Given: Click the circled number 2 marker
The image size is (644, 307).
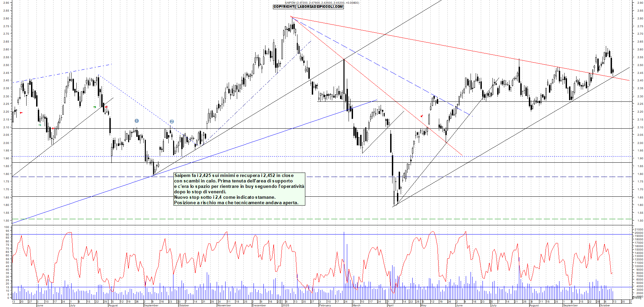Looking at the screenshot, I should click(x=172, y=122).
